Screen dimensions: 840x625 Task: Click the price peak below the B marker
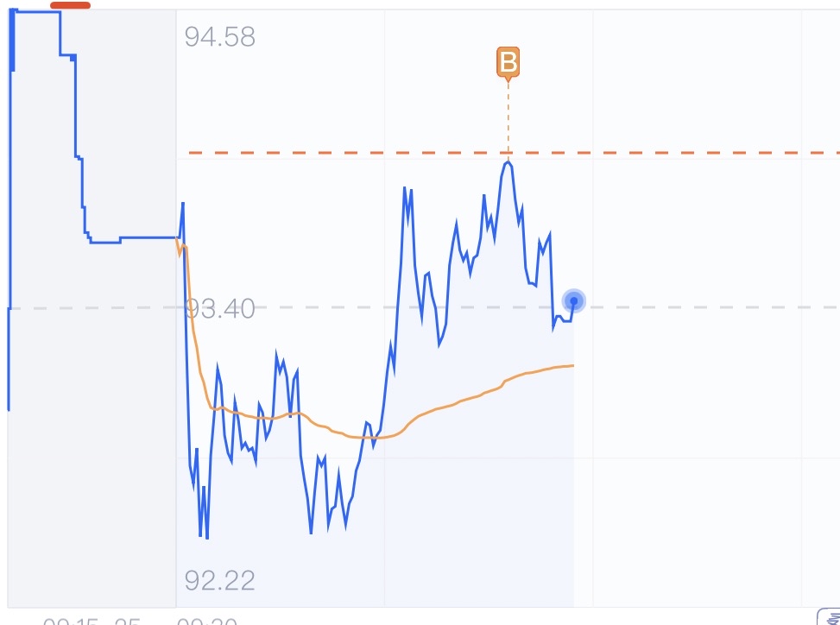click(x=508, y=162)
